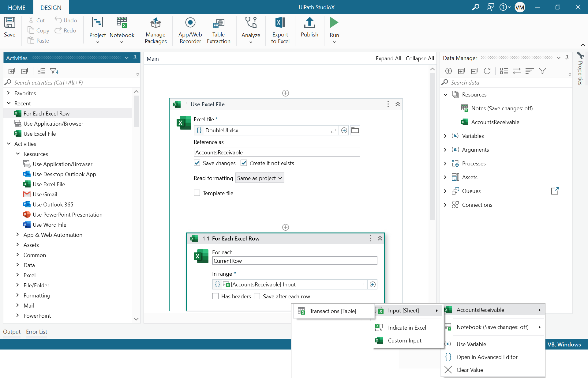Open the Properties side panel
Screen dimensions: 588x378
click(580, 69)
